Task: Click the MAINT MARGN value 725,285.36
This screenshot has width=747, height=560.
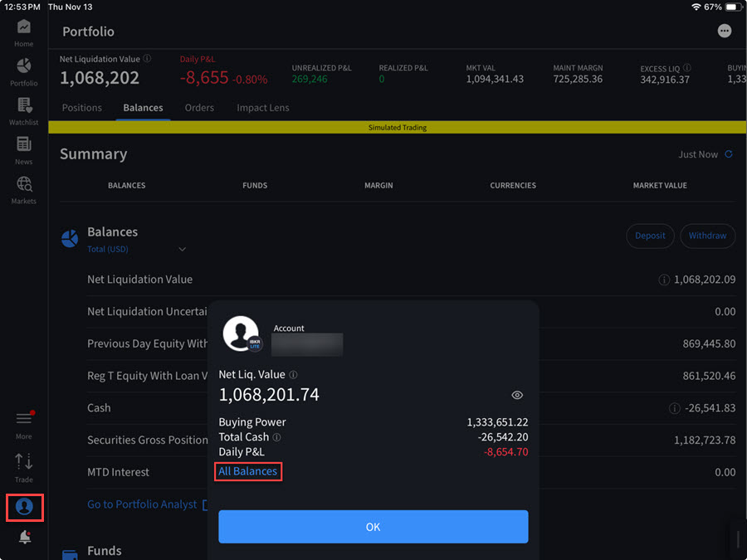Action: click(x=578, y=79)
